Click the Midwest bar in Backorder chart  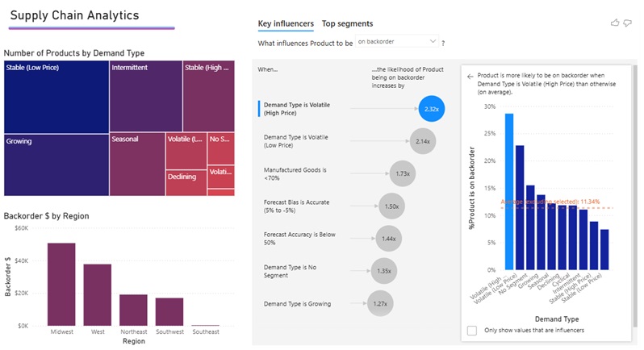61,284
